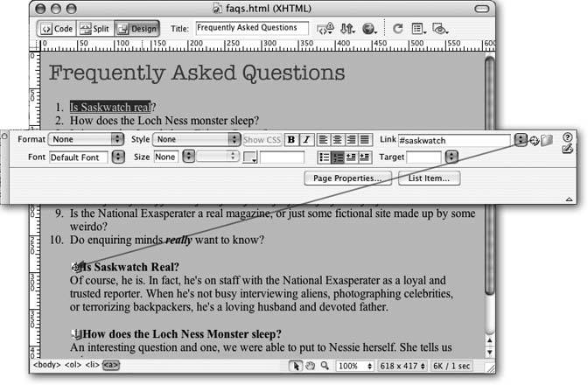Toggle Italic formatting
Image resolution: width=588 pixels, height=385 pixels.
(x=306, y=140)
